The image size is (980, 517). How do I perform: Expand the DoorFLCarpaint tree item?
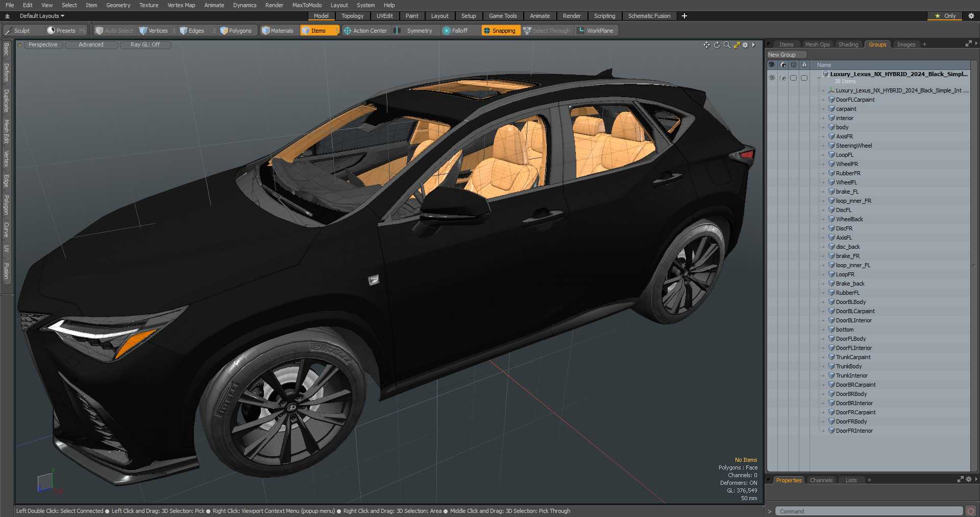tap(823, 100)
